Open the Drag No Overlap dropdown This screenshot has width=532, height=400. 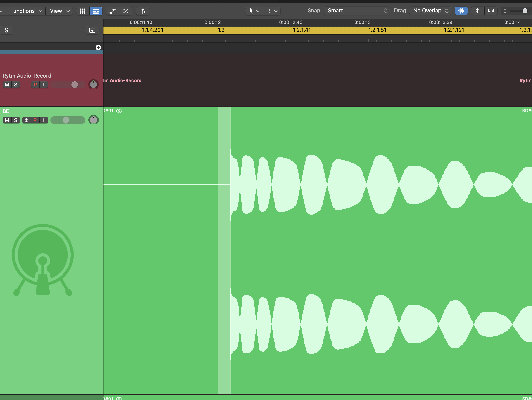pos(431,11)
